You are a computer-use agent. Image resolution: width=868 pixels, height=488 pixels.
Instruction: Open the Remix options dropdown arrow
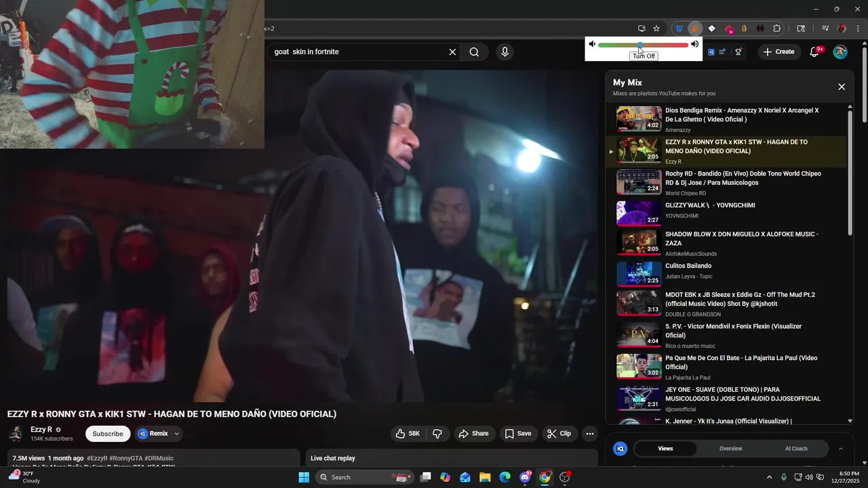(x=177, y=434)
